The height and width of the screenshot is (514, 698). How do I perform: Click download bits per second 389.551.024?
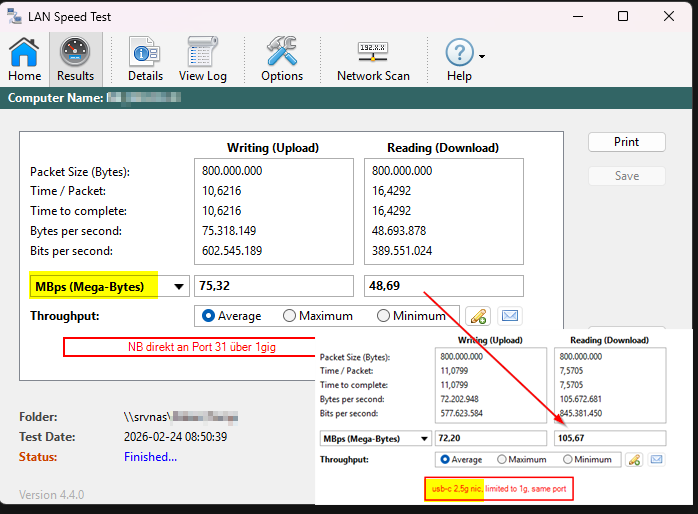(x=402, y=251)
